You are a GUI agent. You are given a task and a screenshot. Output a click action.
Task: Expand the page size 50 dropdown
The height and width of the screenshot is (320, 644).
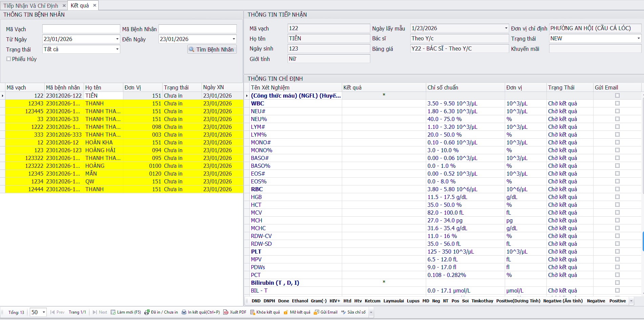[x=44, y=312]
